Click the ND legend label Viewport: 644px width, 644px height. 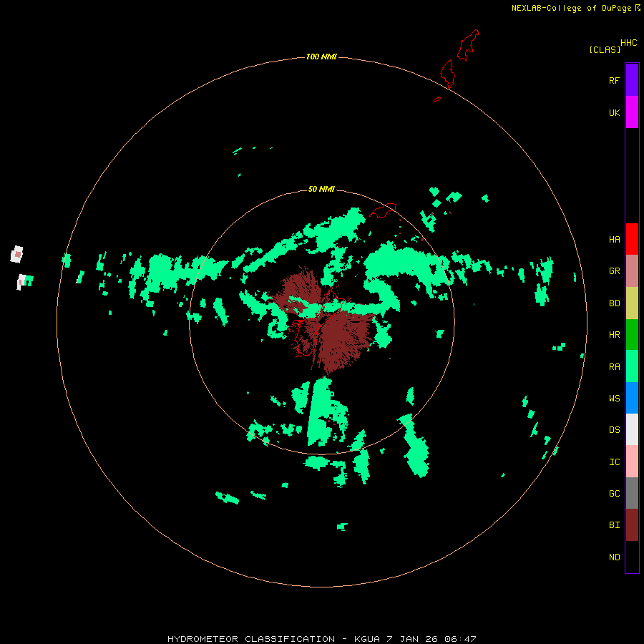pos(614,557)
